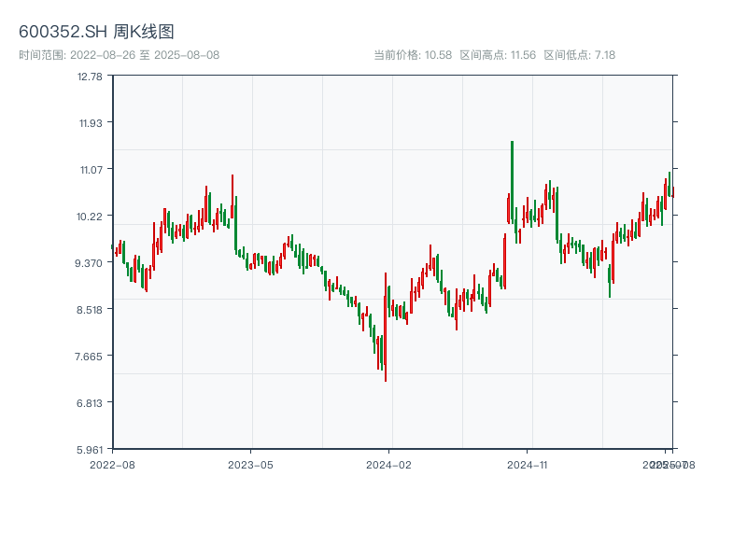Select the 5.961 y-axis bottom label
Screen dimensions: 747x560
pos(91,449)
